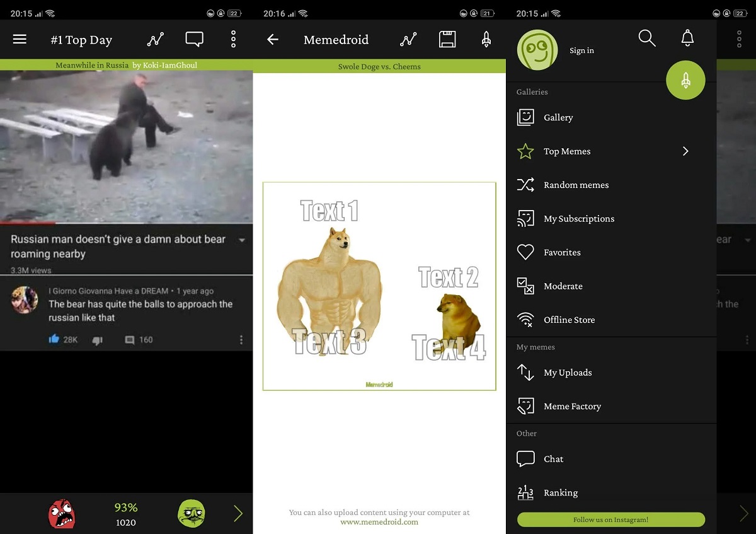Open www.memedroid.com link
Image resolution: width=756 pixels, height=534 pixels.
pos(379,521)
